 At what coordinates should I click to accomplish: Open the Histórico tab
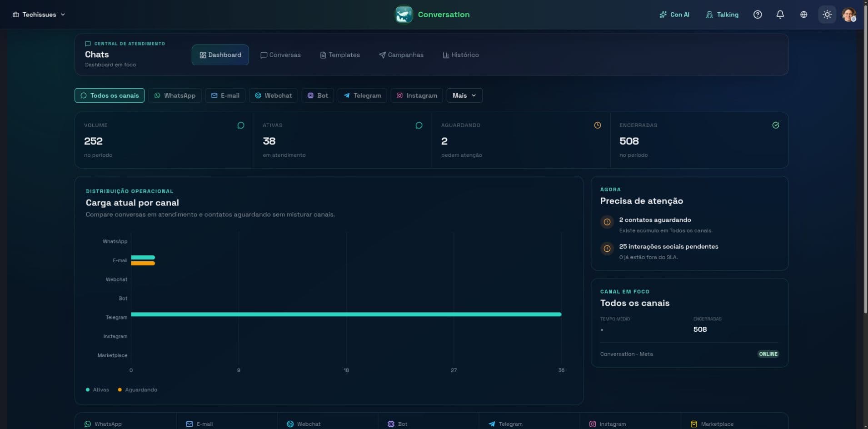461,55
